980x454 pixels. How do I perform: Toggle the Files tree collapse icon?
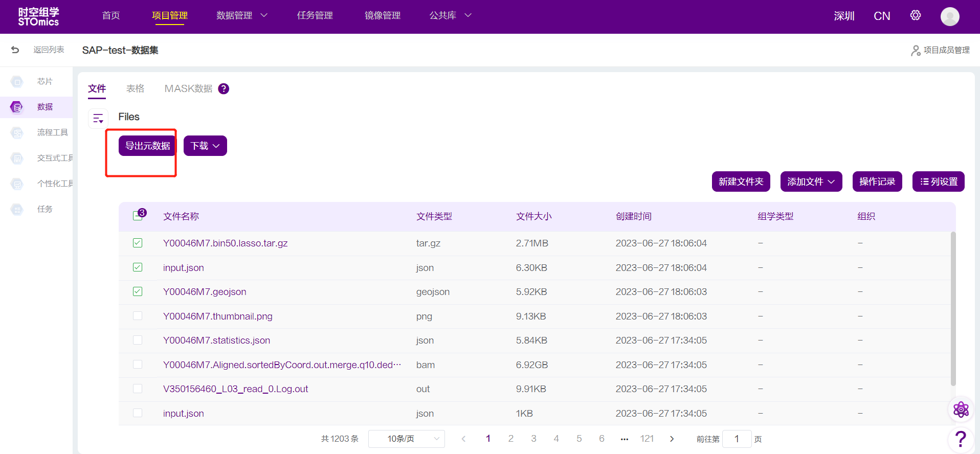point(98,119)
